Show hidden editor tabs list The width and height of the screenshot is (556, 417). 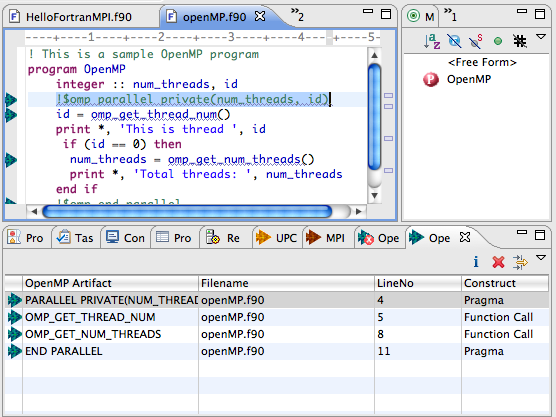click(x=297, y=15)
